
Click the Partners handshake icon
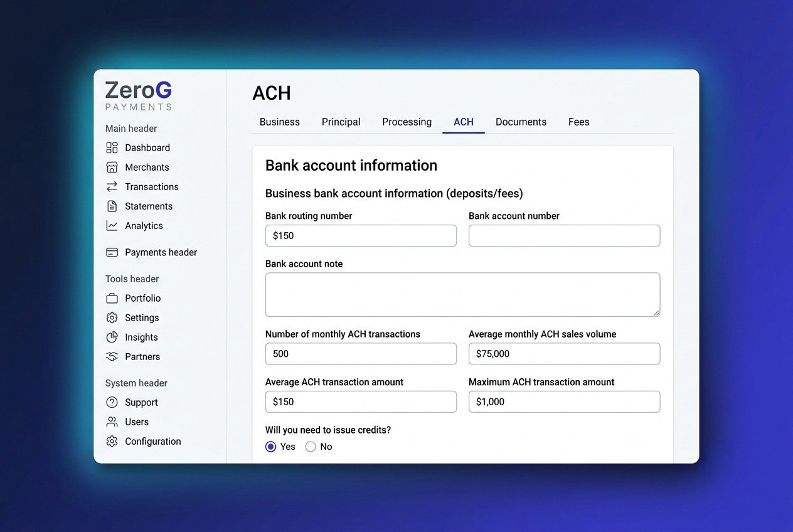(x=112, y=356)
